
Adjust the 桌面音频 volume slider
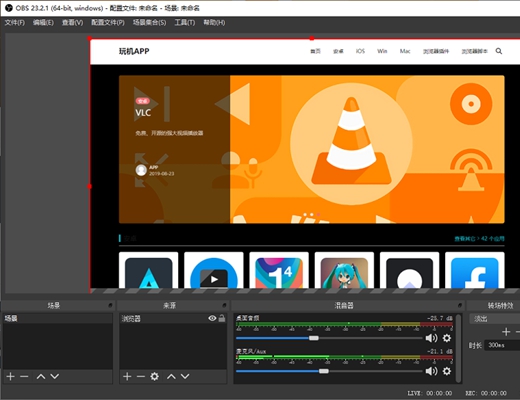(x=313, y=338)
